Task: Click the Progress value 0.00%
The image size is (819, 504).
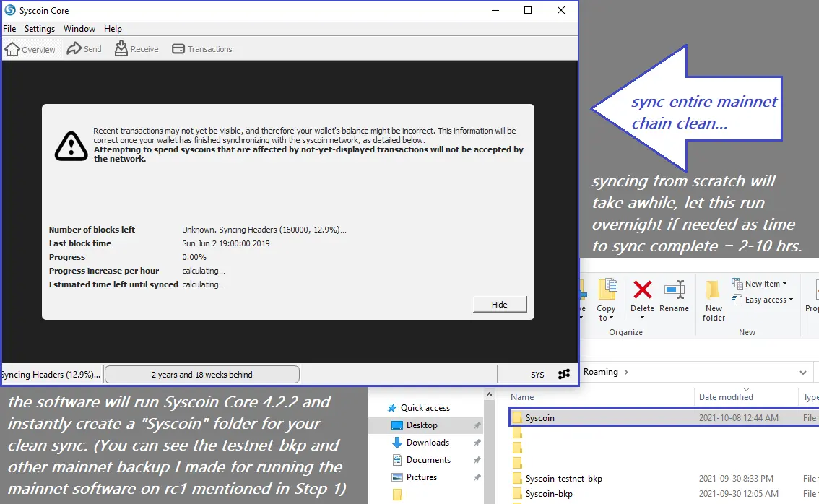Action: (194, 257)
